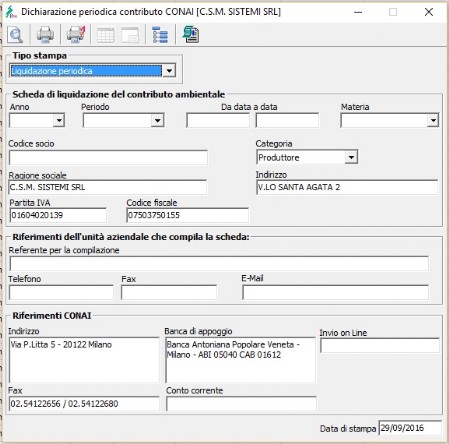Viewport: 449px width, 444px height.
Task: Click the Referente per la compilazione field
Action: coord(219,264)
